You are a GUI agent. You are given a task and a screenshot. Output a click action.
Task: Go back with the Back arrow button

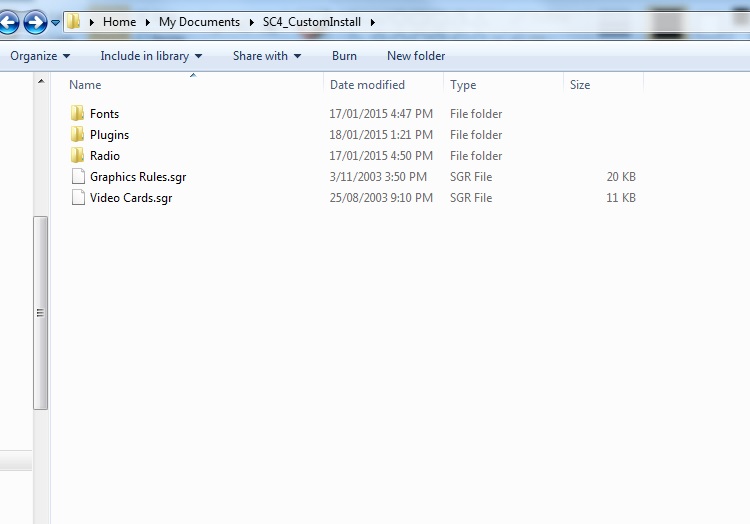[8, 22]
